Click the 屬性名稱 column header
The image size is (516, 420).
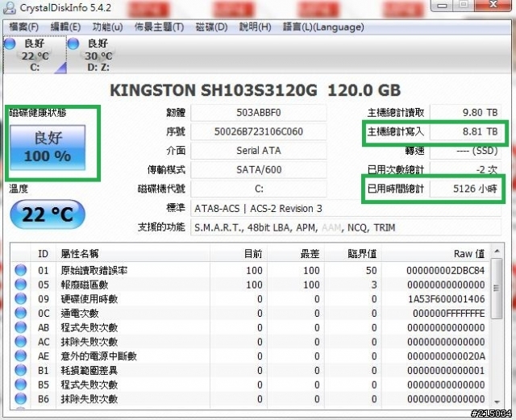coord(133,254)
